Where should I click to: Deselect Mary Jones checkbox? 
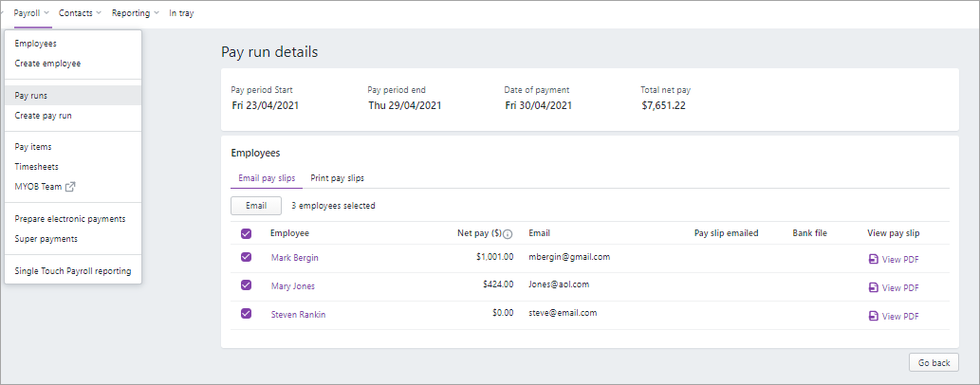(247, 285)
